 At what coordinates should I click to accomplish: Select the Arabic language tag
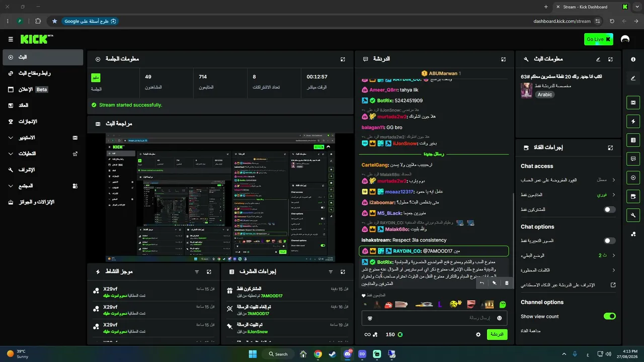544,95
